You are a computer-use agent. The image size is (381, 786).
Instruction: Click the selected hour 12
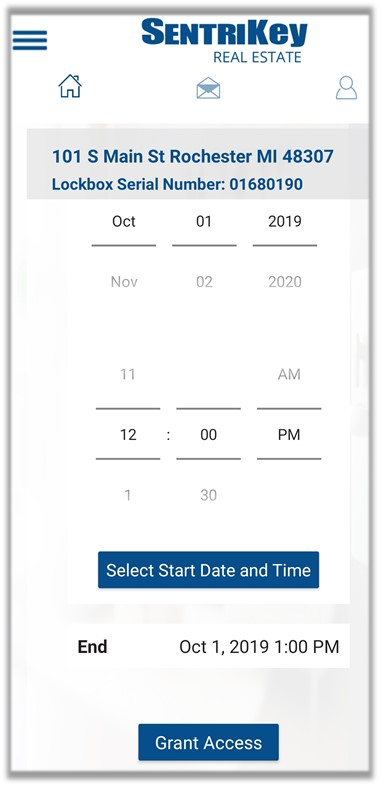pos(128,435)
